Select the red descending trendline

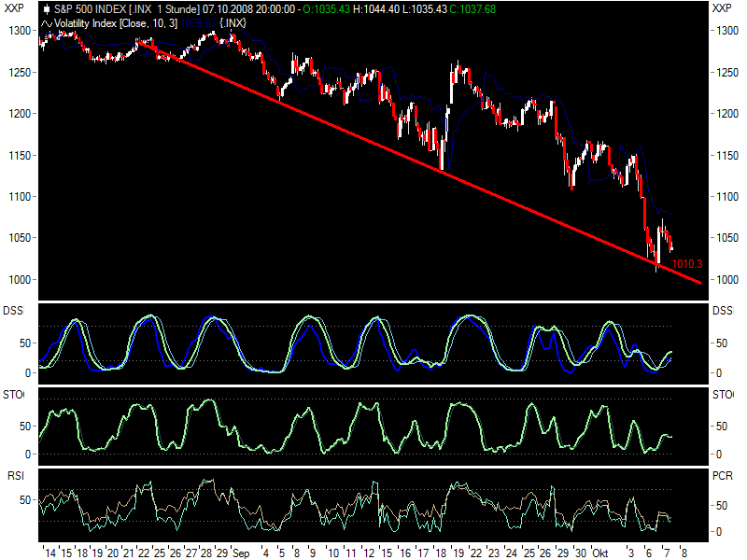(x=419, y=161)
